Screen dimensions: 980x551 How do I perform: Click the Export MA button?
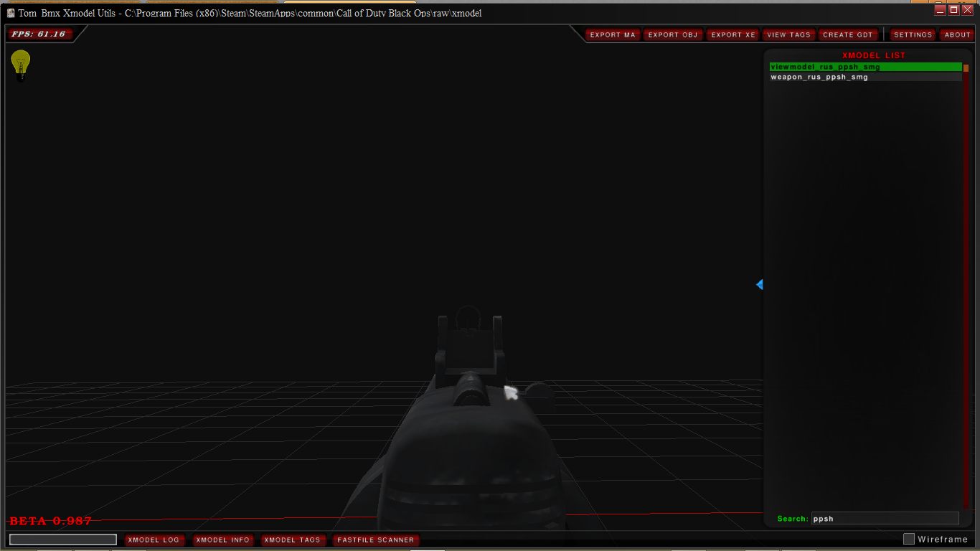click(x=613, y=34)
